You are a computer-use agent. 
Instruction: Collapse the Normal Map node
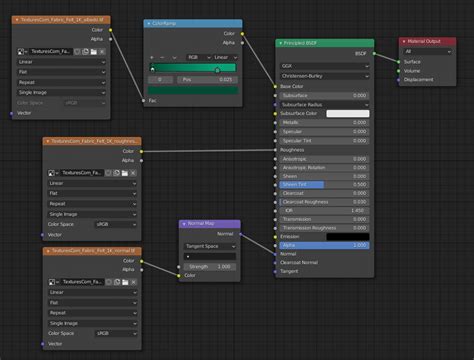point(184,224)
